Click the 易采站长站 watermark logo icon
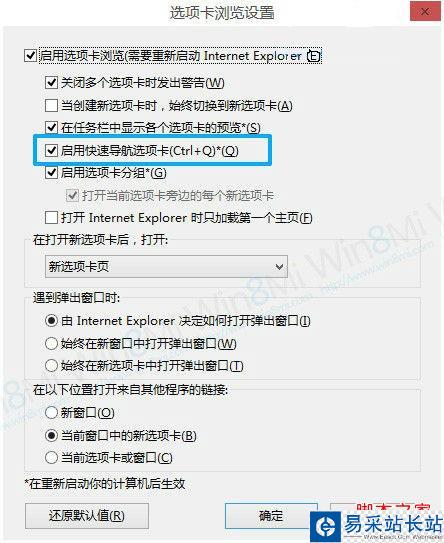 coord(326,527)
